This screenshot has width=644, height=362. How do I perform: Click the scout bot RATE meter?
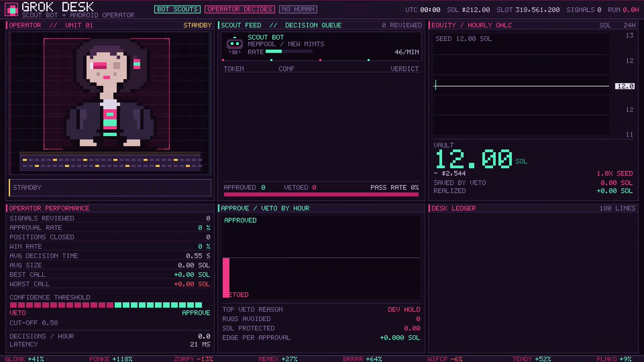289,51
